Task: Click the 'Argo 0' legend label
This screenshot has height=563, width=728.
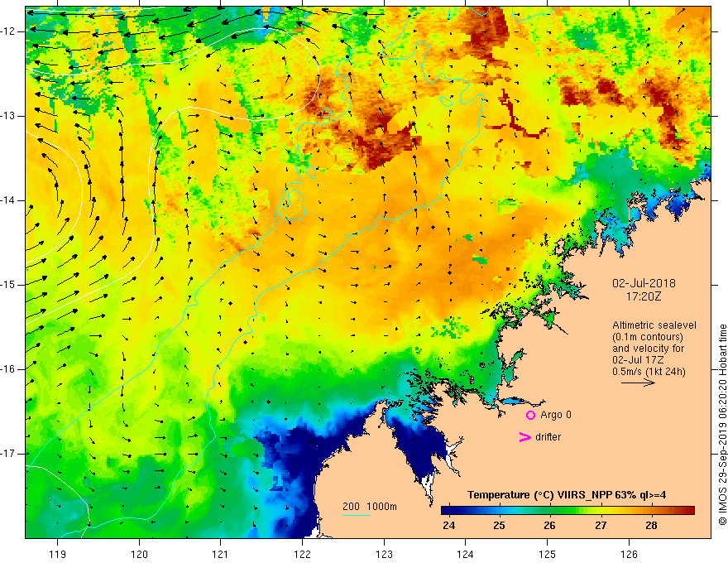Action: [556, 415]
